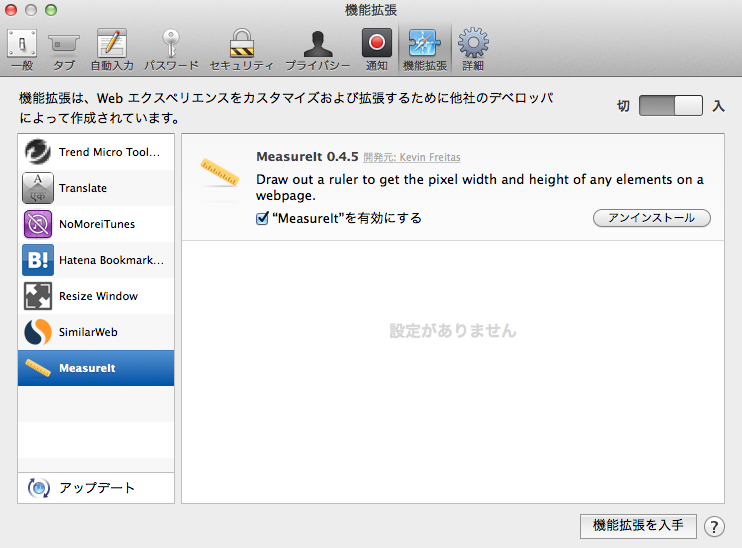The height and width of the screenshot is (548, 742).
Task: Open the 自動入力 (AutoFill) pencil icon
Action: click(x=112, y=43)
